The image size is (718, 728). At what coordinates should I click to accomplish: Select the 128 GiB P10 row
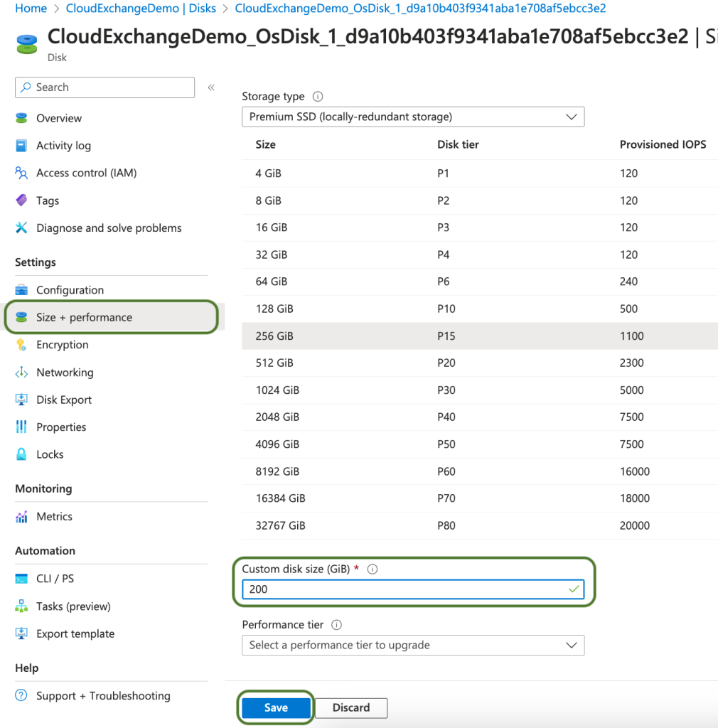[480, 309]
